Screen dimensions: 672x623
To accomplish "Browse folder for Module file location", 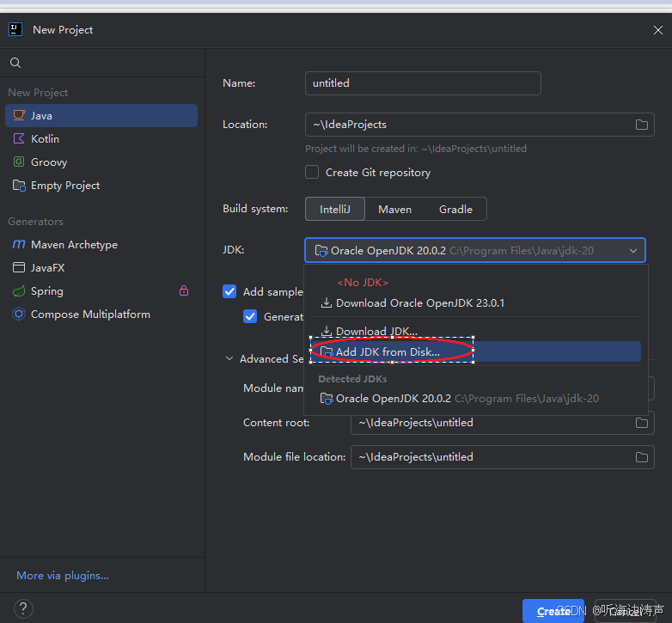I will (642, 457).
